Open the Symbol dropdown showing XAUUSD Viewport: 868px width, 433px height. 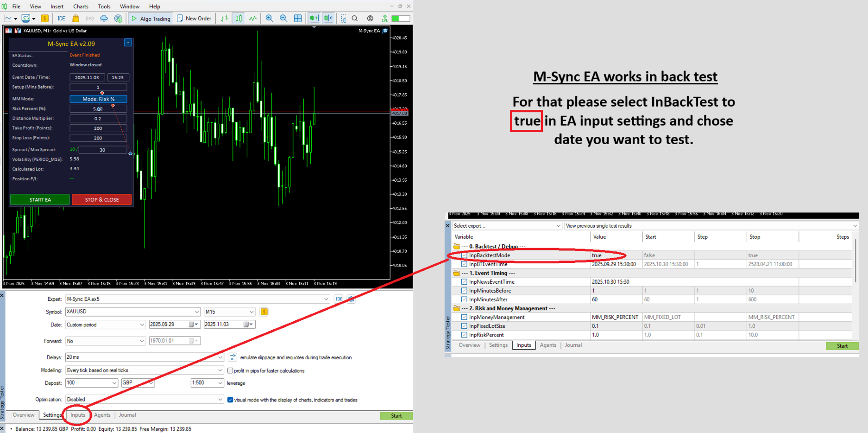[x=133, y=312]
